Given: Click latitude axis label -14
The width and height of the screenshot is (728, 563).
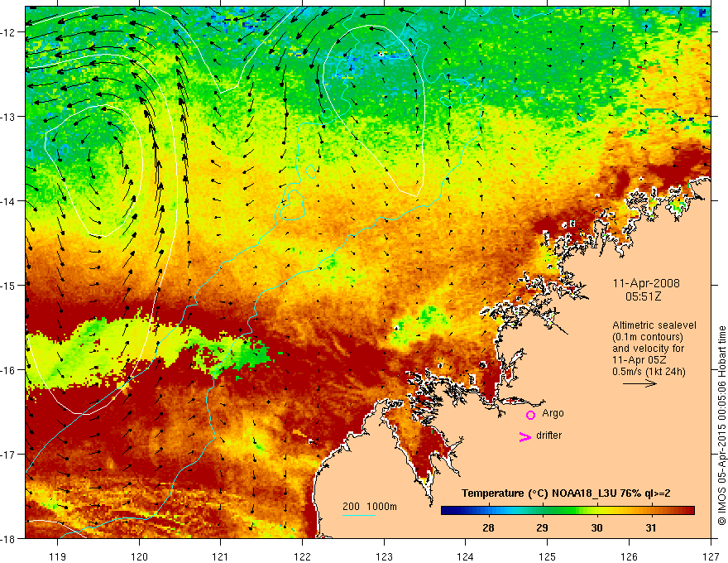Looking at the screenshot, I should 9,201.
